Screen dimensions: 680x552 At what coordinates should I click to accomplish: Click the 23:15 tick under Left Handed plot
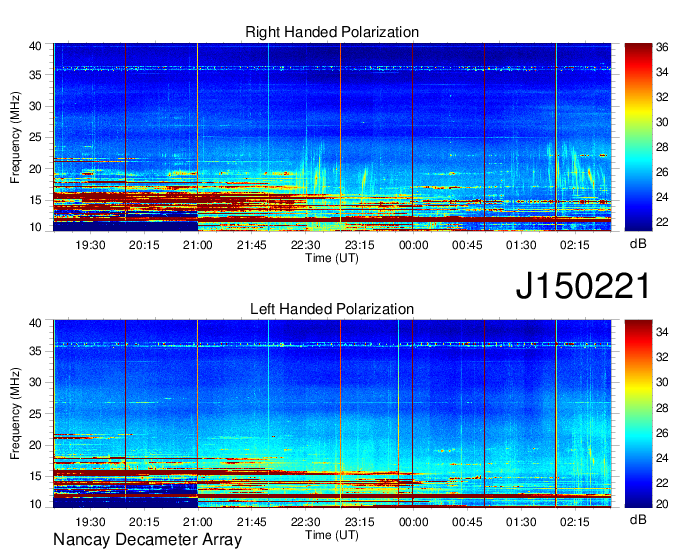360,522
